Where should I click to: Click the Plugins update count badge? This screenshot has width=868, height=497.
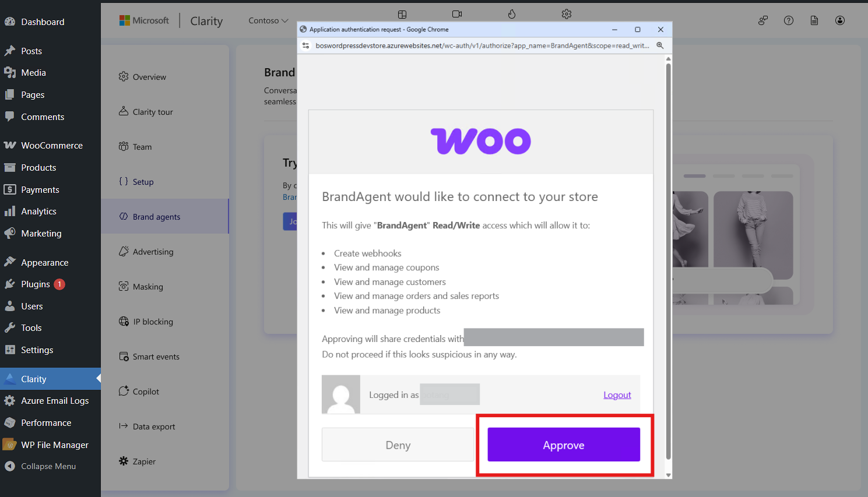coord(59,284)
